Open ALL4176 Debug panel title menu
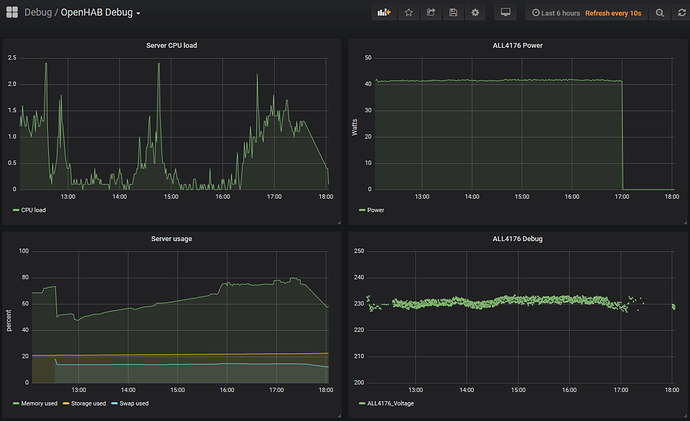The width and height of the screenshot is (690, 421). (518, 239)
